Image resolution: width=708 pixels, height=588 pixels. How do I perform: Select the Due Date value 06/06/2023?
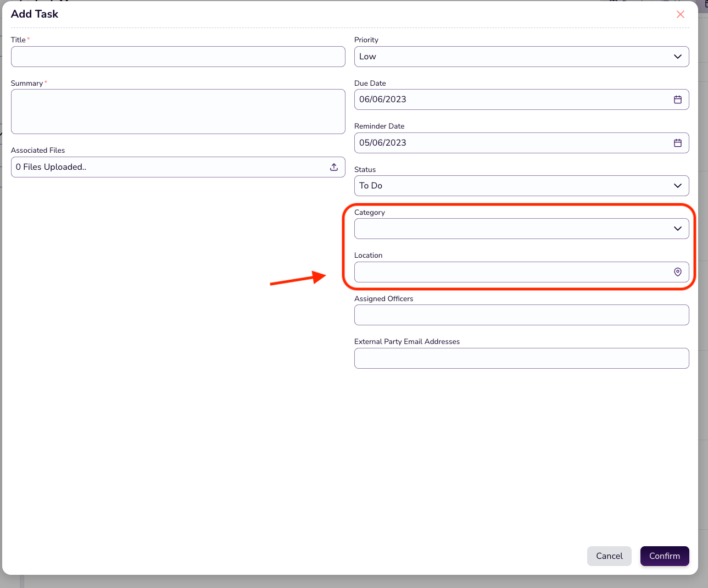pos(383,99)
